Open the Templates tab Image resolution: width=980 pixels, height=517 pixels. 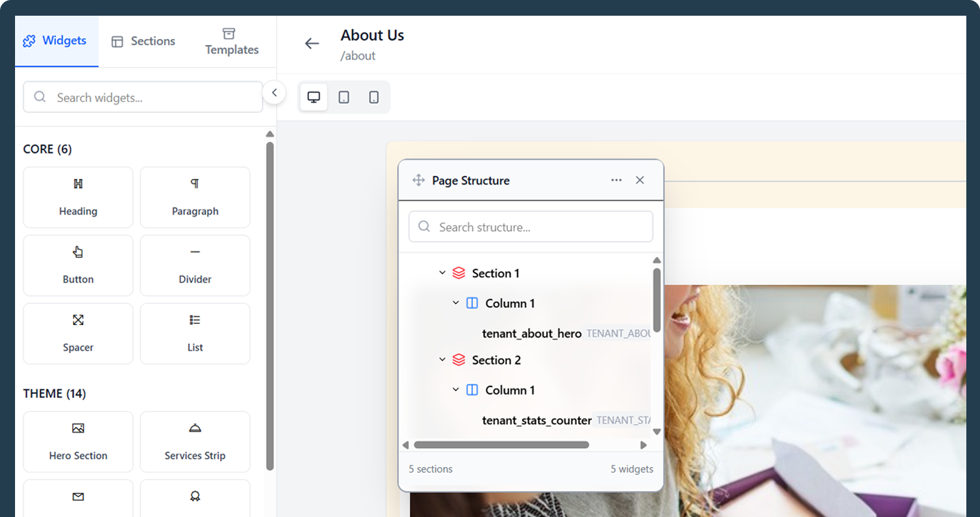(x=232, y=41)
